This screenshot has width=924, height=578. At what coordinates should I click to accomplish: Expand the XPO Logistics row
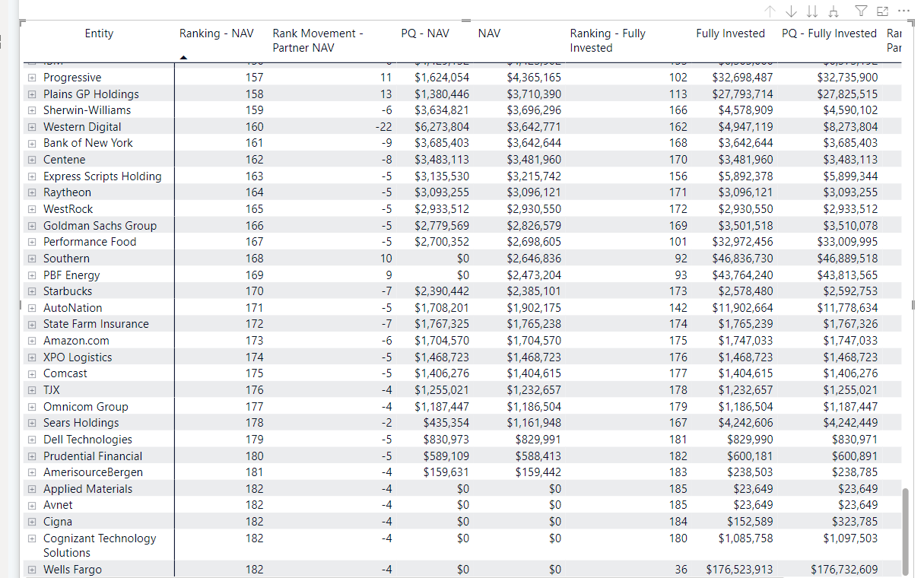coord(32,357)
